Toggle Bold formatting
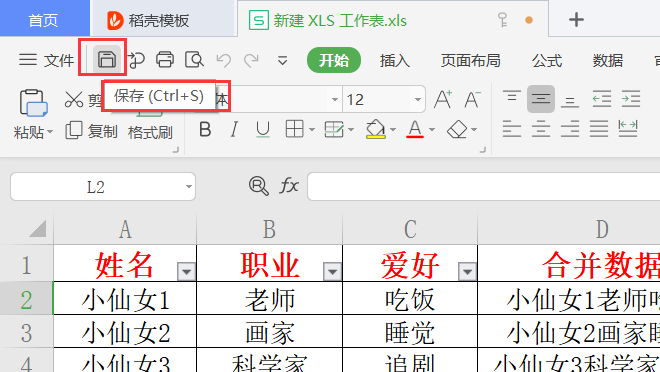The image size is (660, 372). coord(205,129)
